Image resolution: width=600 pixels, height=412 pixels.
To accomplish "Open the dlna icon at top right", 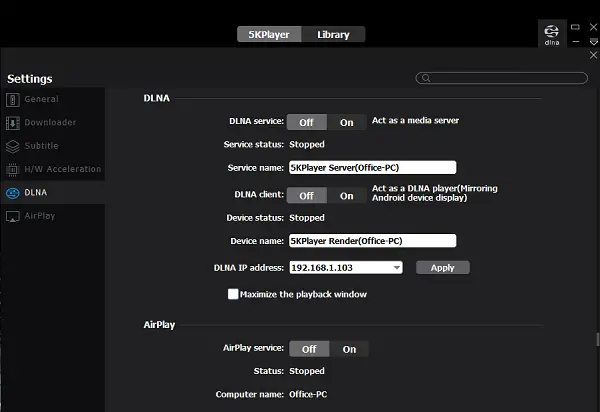I will pos(552,34).
